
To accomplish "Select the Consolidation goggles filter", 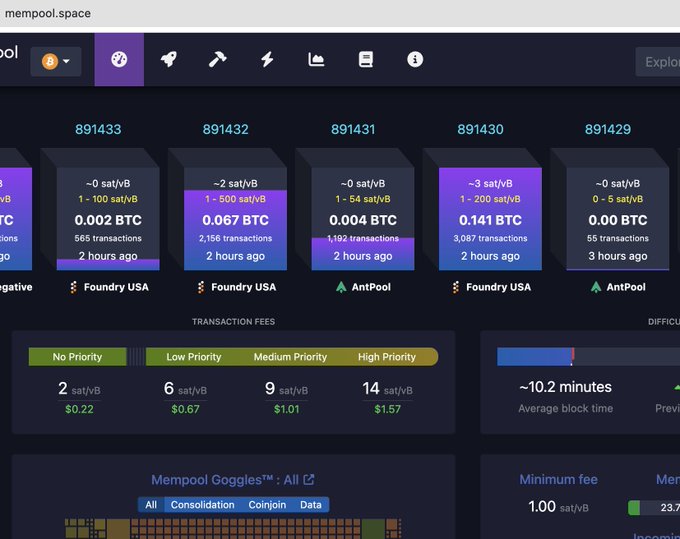I will point(203,505).
